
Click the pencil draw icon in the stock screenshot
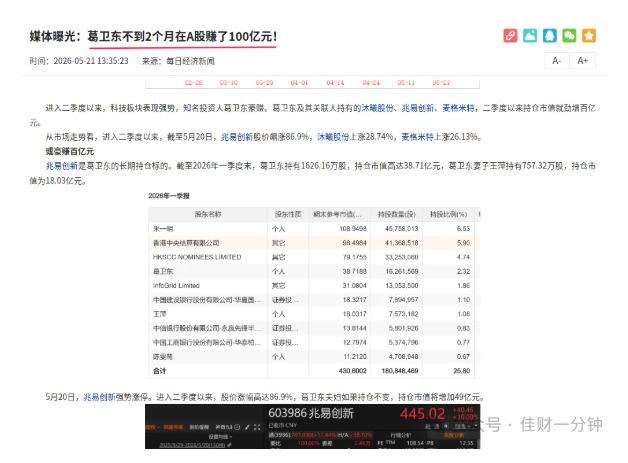tap(247, 427)
